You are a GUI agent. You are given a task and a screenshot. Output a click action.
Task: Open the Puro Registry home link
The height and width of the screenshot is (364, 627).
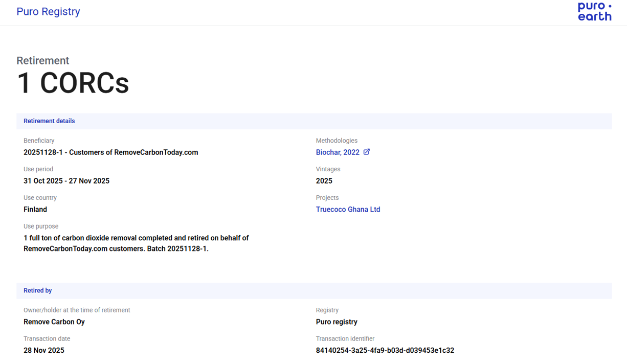[48, 12]
